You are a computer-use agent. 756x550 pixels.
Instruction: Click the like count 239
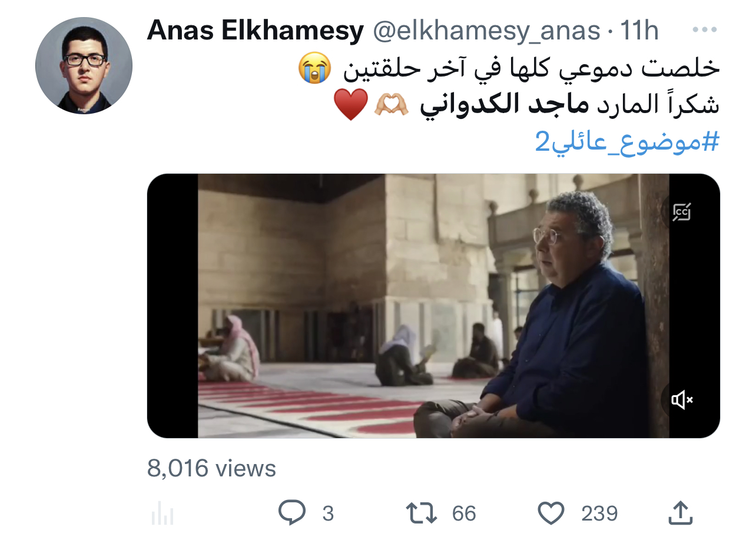coord(599,513)
